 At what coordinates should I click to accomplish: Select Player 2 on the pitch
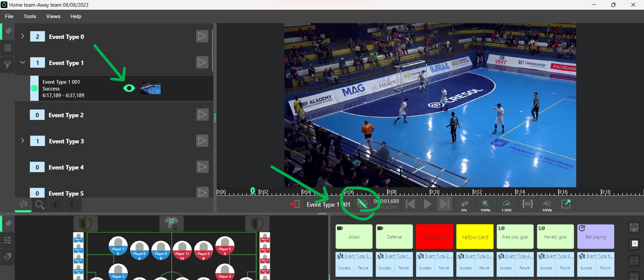click(118, 246)
